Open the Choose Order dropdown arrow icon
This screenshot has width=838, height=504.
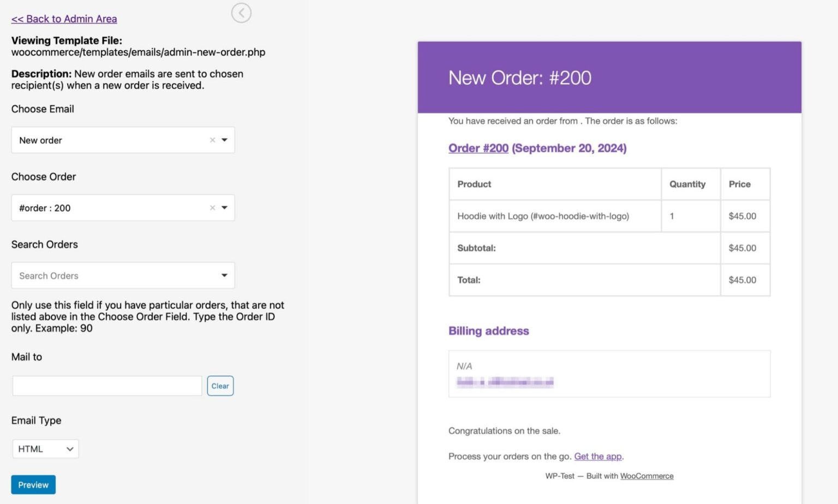[224, 208]
